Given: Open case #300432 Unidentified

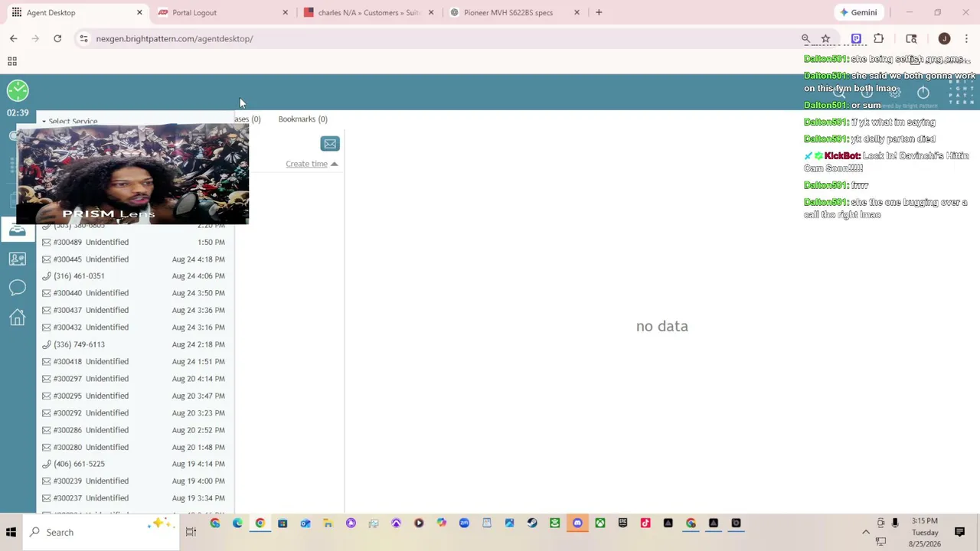Looking at the screenshot, I should pos(134,327).
